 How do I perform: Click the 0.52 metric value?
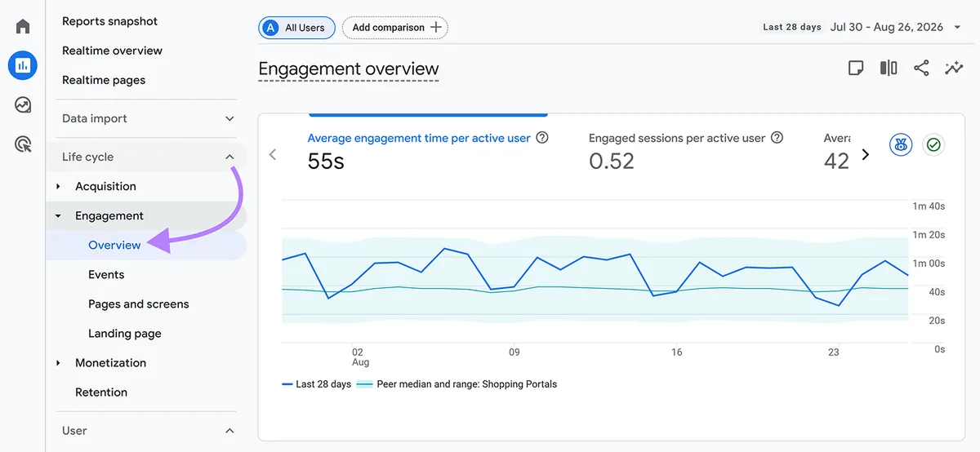pyautogui.click(x=612, y=162)
